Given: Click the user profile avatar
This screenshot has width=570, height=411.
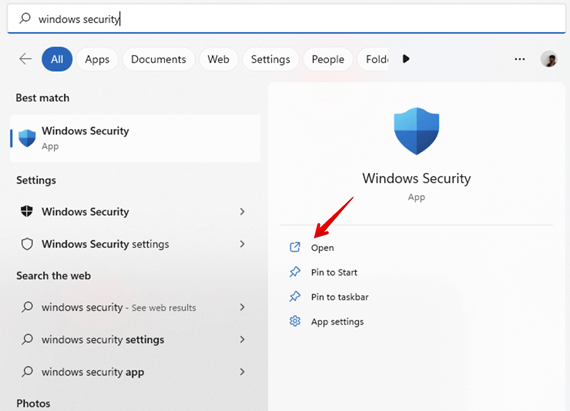Looking at the screenshot, I should tap(549, 59).
